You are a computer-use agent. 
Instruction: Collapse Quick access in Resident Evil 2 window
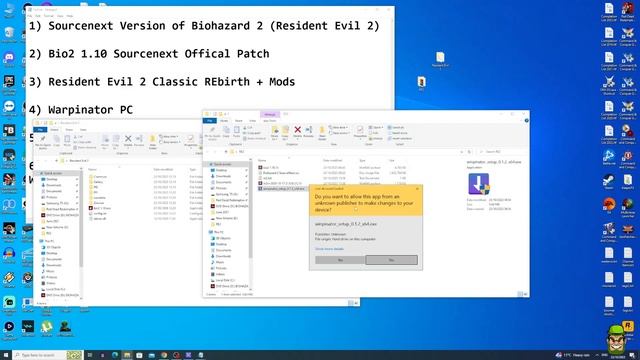click(38, 173)
